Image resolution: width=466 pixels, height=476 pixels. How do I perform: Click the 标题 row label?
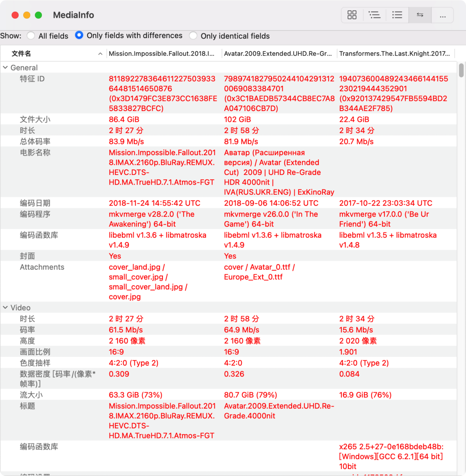[x=28, y=406]
